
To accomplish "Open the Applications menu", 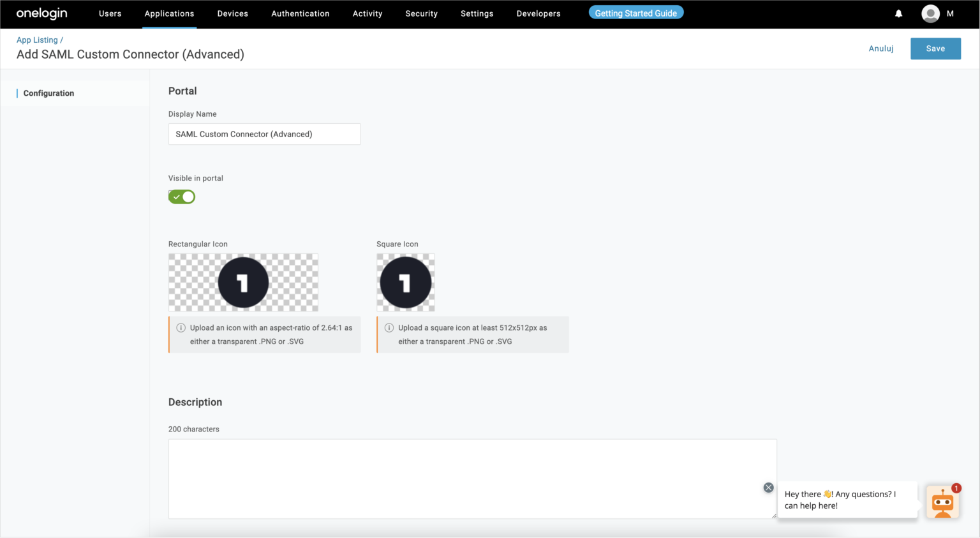I will click(169, 13).
